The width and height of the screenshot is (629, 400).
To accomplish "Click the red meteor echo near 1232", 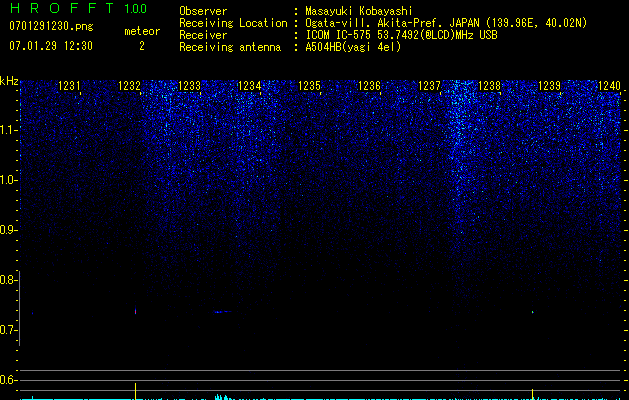I will pyautogui.click(x=136, y=311).
